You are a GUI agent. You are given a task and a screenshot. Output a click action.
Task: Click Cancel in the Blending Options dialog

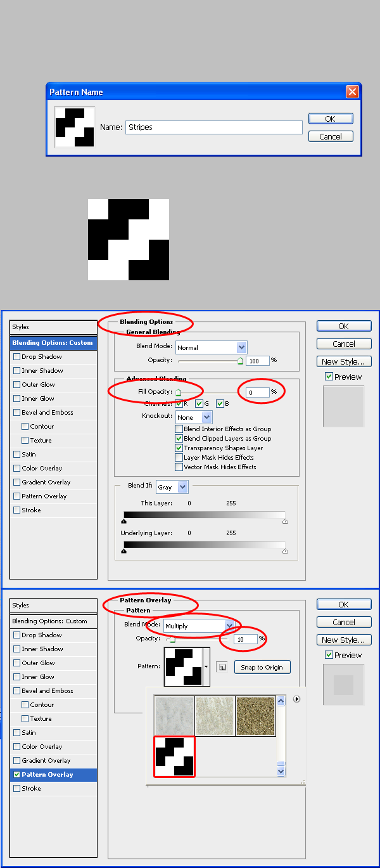click(344, 344)
